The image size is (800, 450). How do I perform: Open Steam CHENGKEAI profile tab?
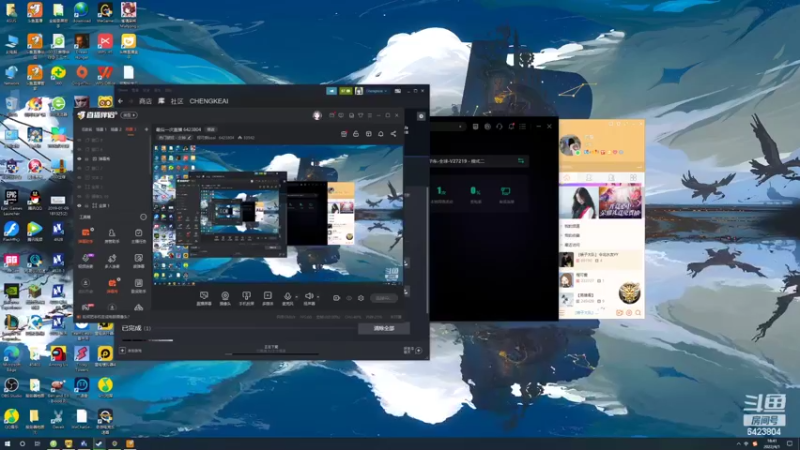click(209, 101)
